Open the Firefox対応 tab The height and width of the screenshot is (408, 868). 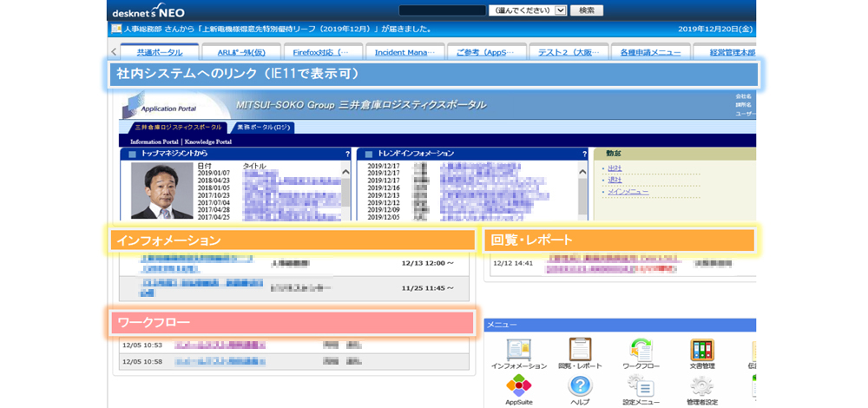[325, 53]
